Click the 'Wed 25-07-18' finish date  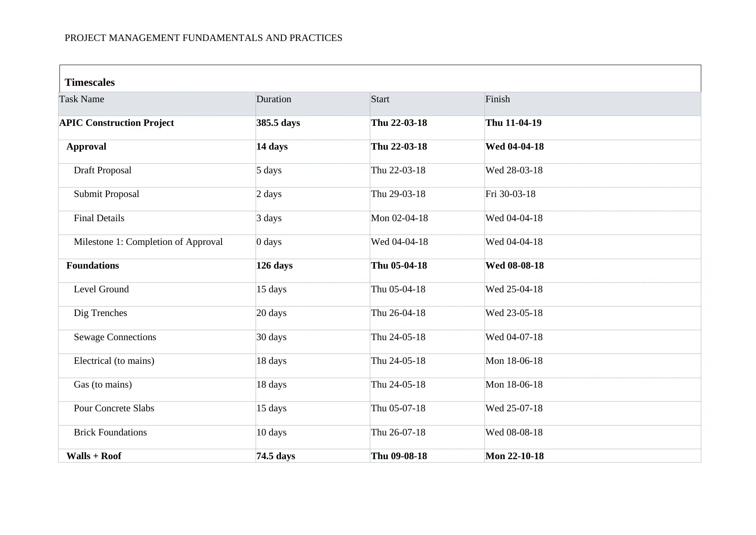[514, 408]
